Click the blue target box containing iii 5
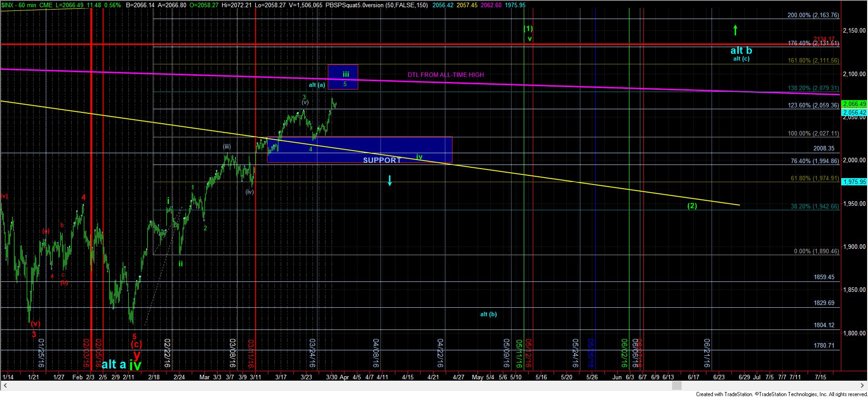This screenshot has height=397, width=868. point(343,77)
